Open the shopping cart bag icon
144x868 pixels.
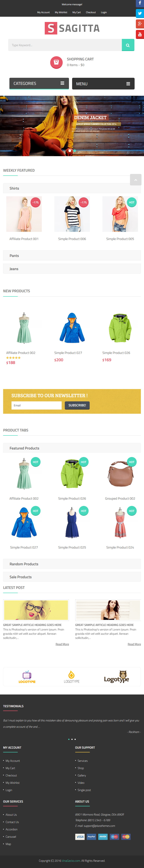point(56,62)
